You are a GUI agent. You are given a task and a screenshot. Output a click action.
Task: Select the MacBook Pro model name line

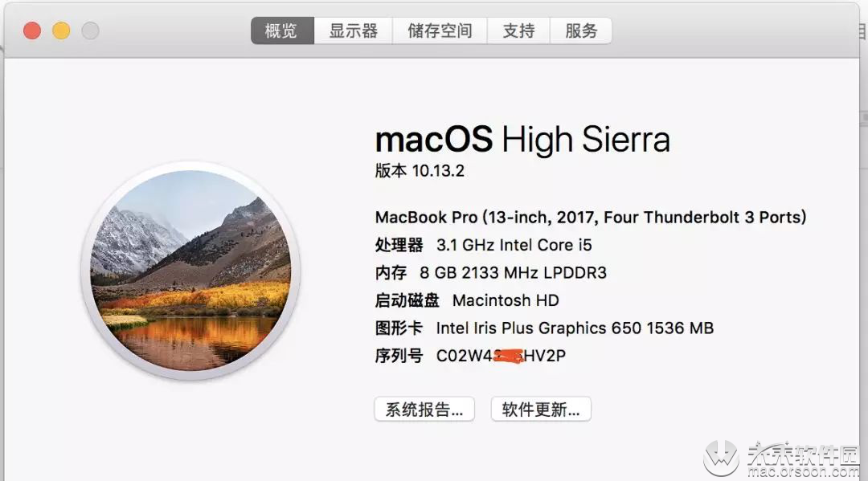[x=591, y=218]
